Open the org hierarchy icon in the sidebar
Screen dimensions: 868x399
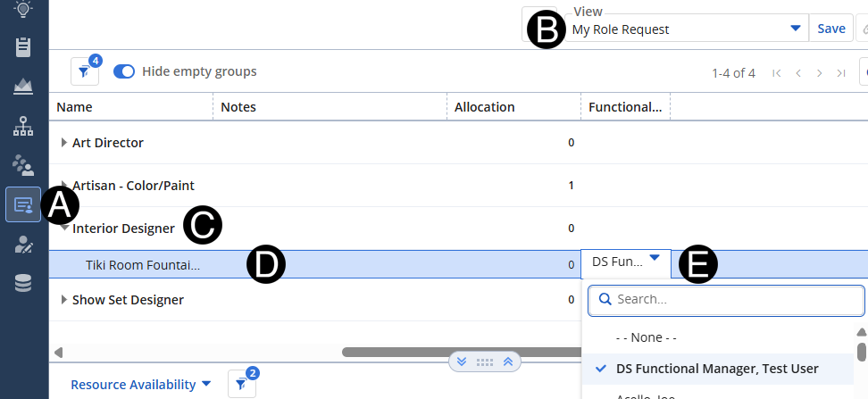pos(24,126)
